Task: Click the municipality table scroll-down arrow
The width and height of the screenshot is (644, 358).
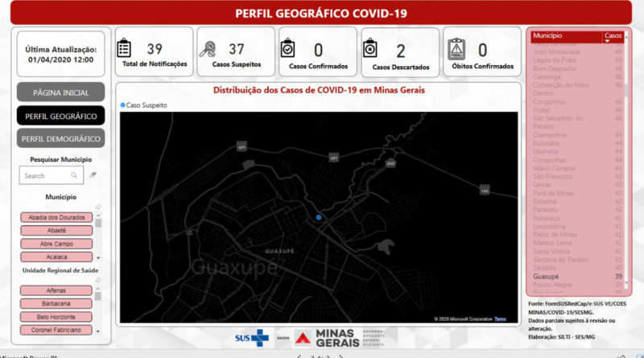Action: 626,283
